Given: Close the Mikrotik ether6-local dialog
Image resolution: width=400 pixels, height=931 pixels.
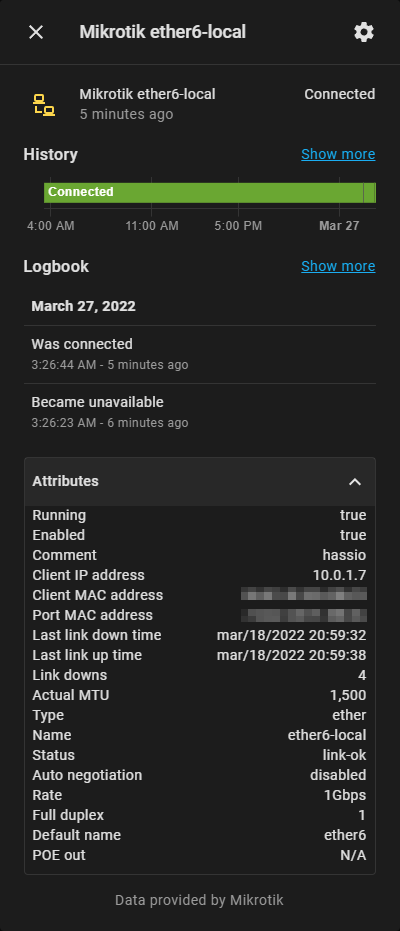Looking at the screenshot, I should [x=36, y=32].
